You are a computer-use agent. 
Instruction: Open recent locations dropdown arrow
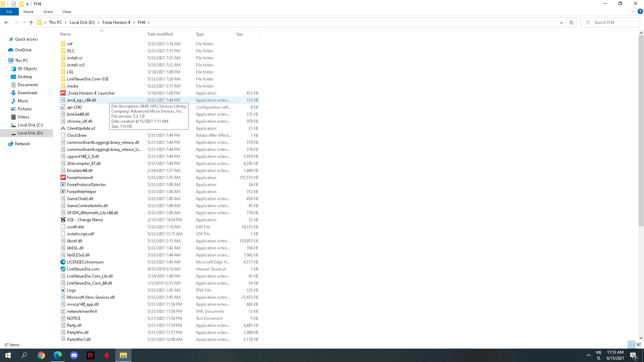pyautogui.click(x=24, y=22)
